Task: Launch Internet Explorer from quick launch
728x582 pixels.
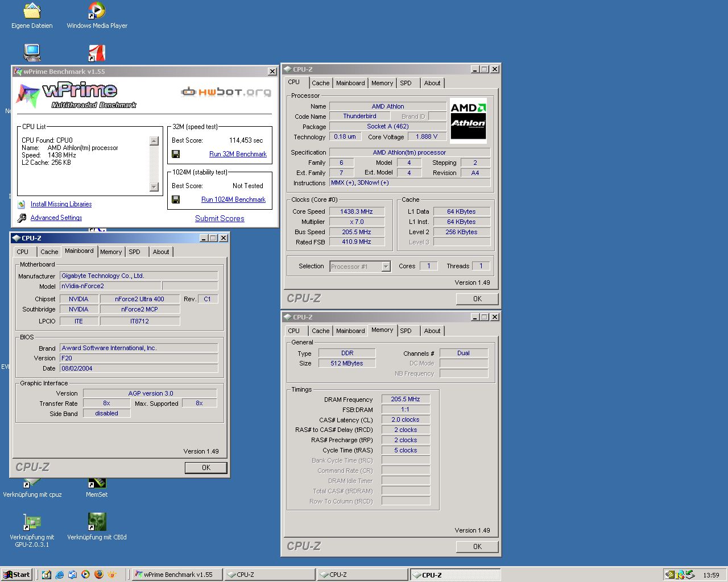Action: pos(60,575)
